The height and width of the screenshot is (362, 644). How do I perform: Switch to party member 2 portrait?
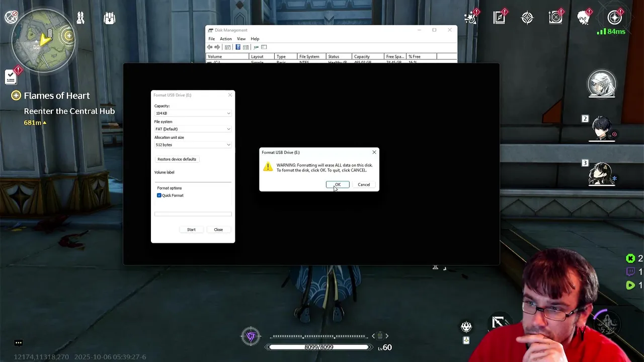pyautogui.click(x=602, y=128)
